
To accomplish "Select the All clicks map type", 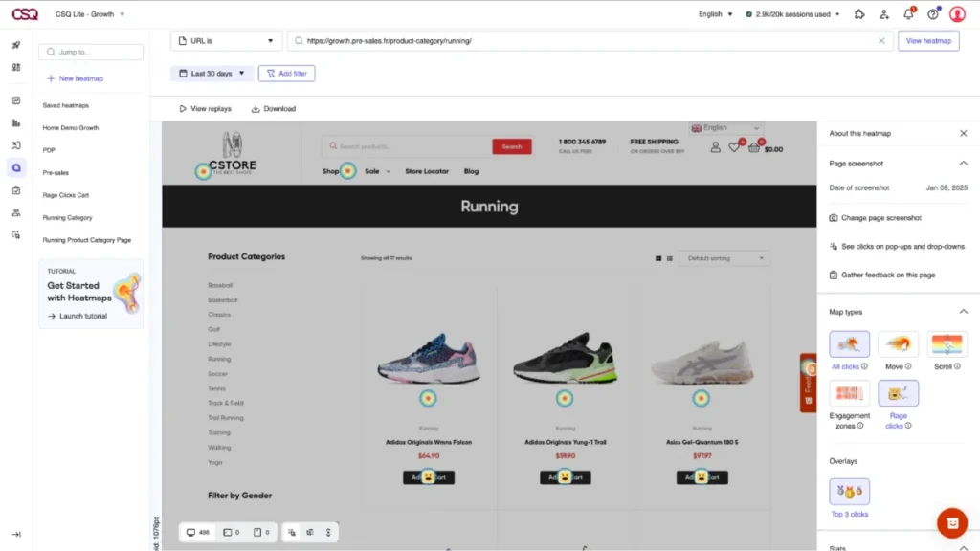I will [x=849, y=346].
